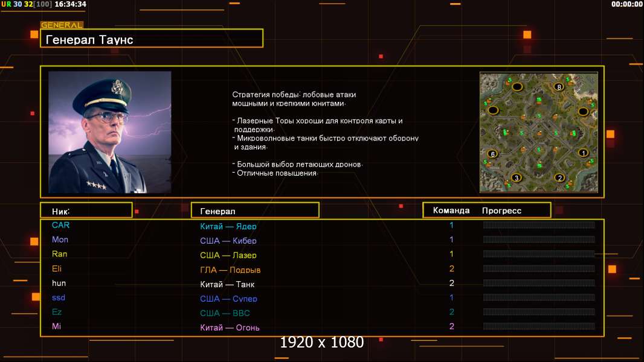The image size is (644, 362).
Task: Click the orange GENERAL tag label
Action: (62, 25)
